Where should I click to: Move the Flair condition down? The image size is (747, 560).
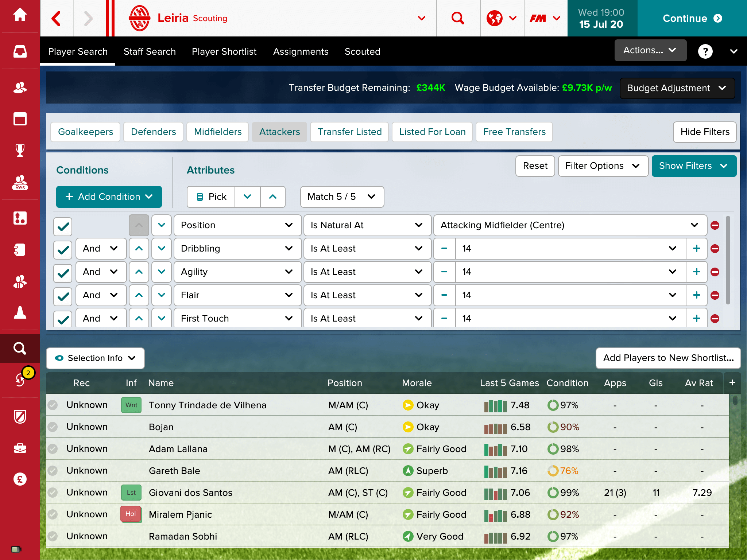[x=162, y=295]
